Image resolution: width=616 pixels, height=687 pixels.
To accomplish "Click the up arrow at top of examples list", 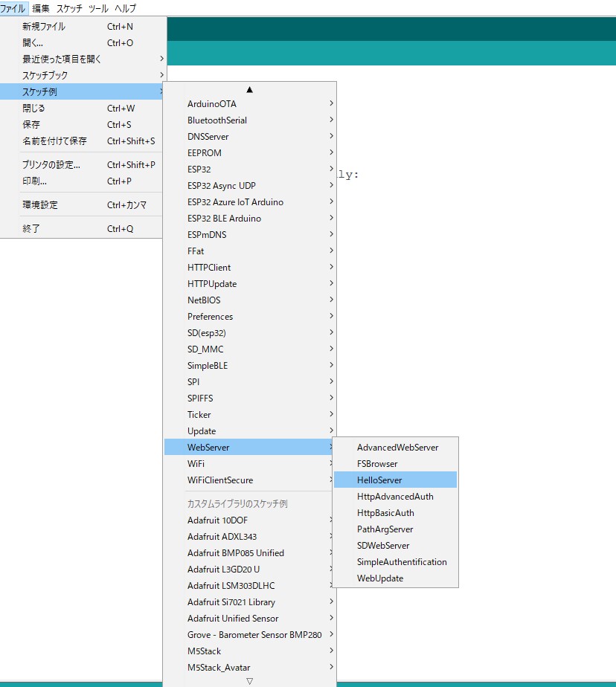I will pos(249,90).
